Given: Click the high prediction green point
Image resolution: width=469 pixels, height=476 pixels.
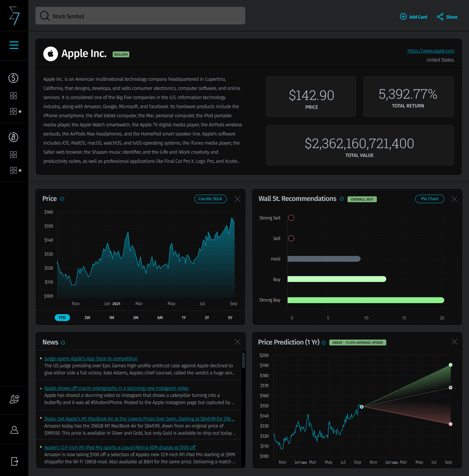Looking at the screenshot, I should point(450,365).
